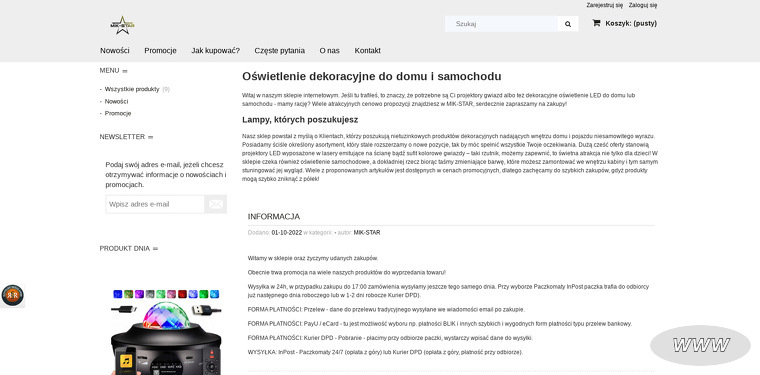Open the shopping cart icon
760x375 pixels.
(596, 23)
